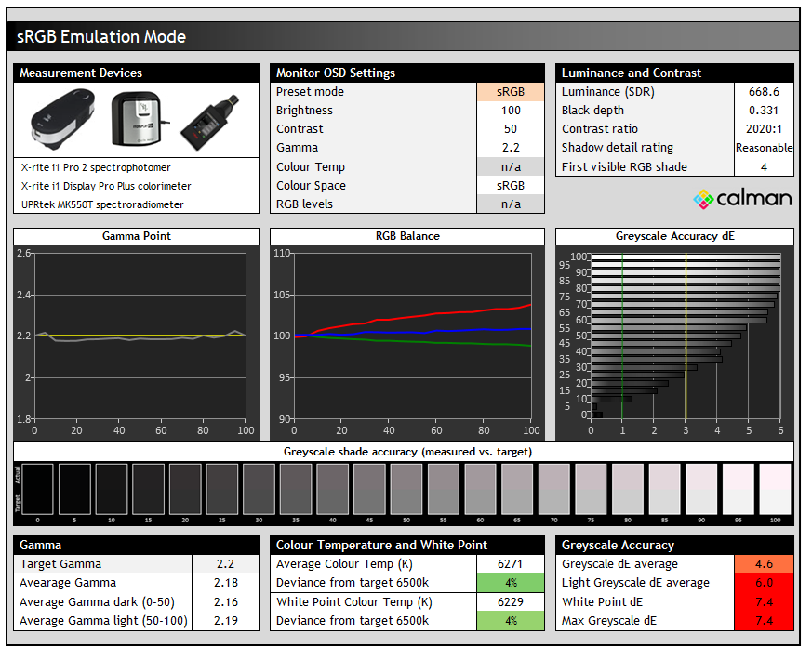Click the Gamma 2.2 setting value

(x=510, y=148)
